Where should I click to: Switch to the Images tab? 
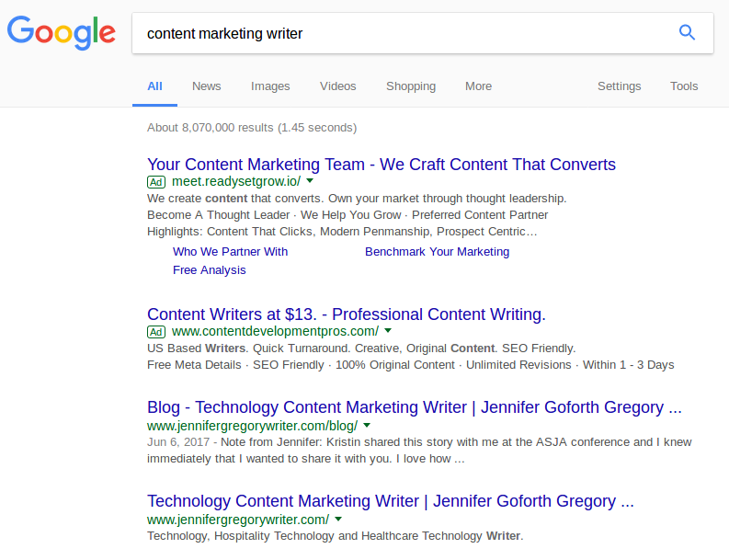tap(270, 86)
